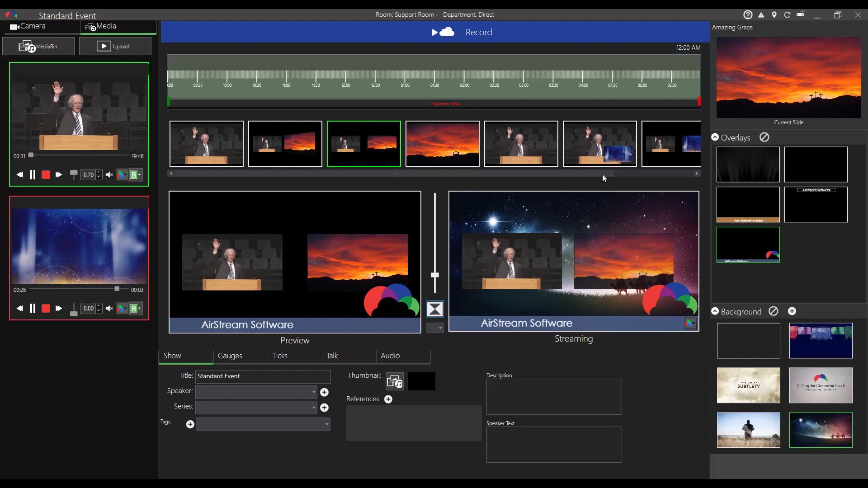Switch to the Audio tab
This screenshot has width=868, height=488.
(x=391, y=356)
